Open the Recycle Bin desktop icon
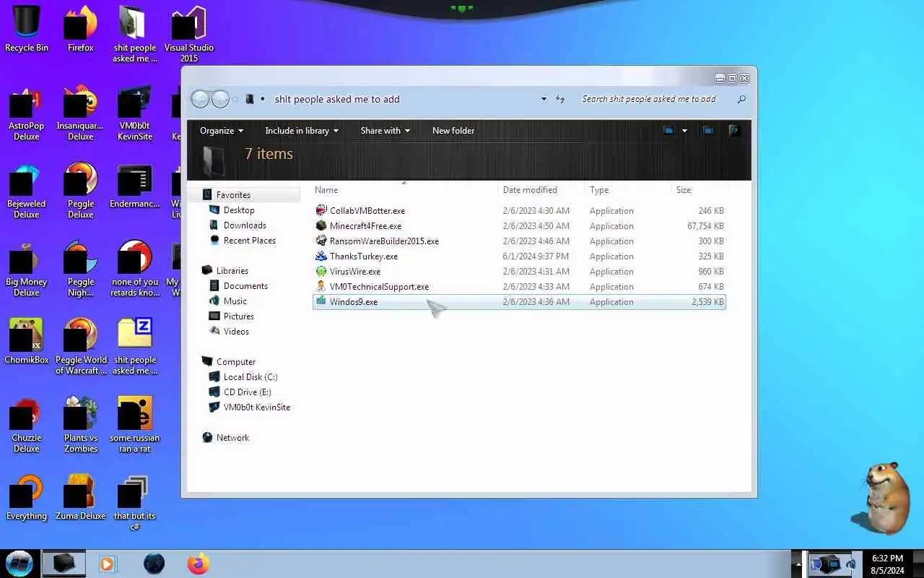The image size is (924, 578). (27, 29)
